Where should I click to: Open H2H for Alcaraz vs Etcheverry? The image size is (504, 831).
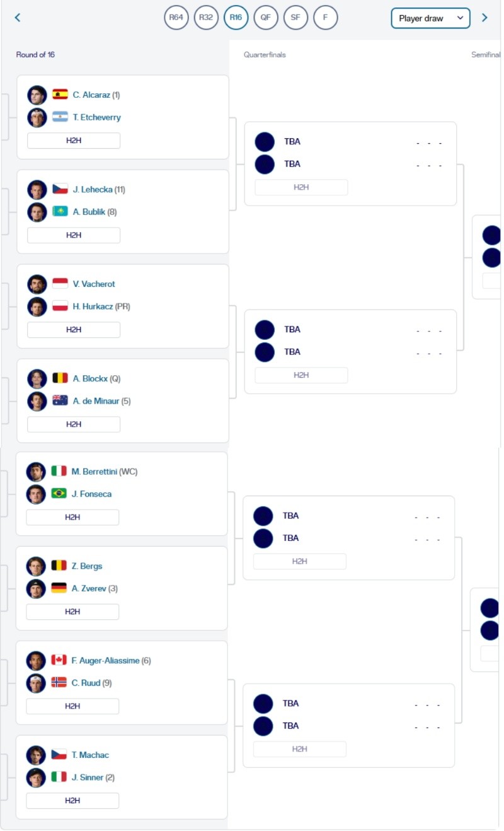point(74,141)
